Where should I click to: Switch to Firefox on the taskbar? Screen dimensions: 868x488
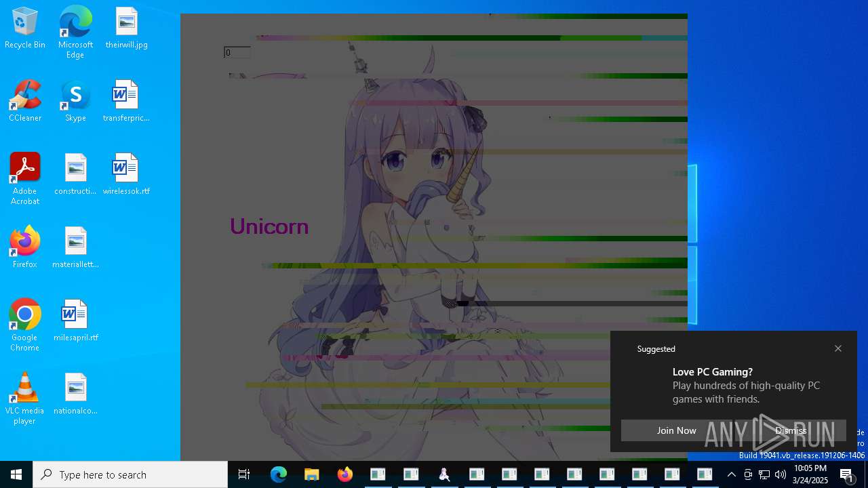coord(344,474)
